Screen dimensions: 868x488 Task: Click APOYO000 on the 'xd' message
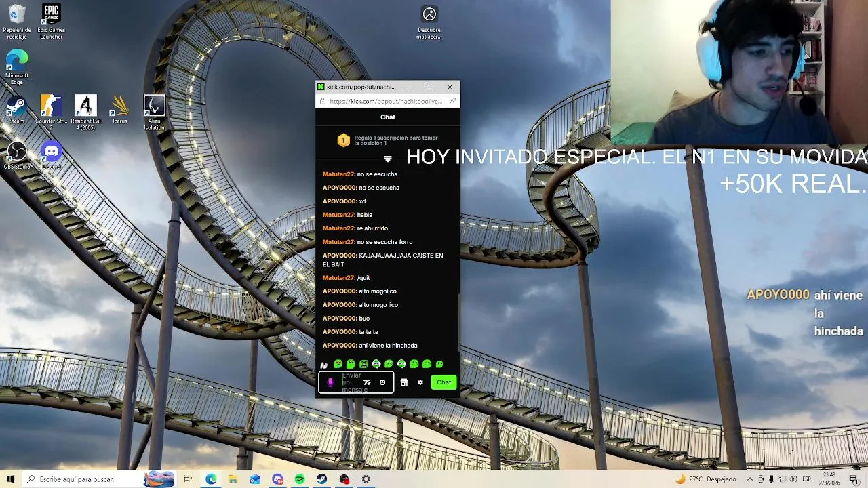(x=340, y=201)
